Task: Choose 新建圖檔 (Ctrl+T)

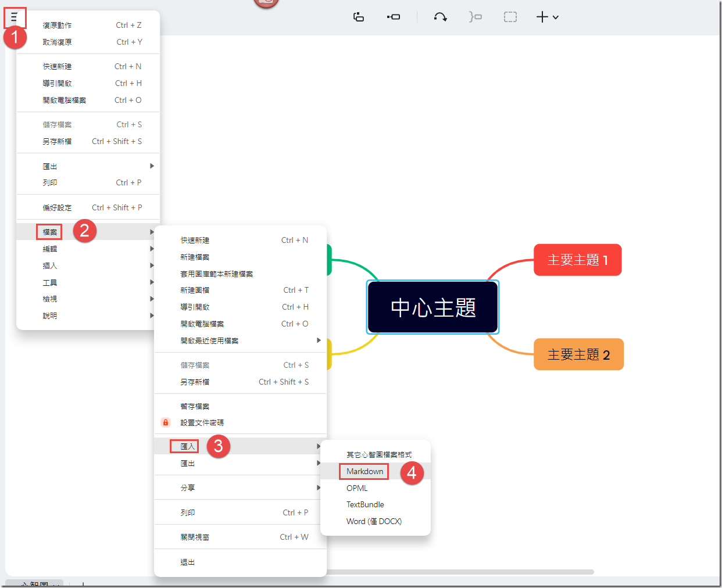Action: [240, 290]
